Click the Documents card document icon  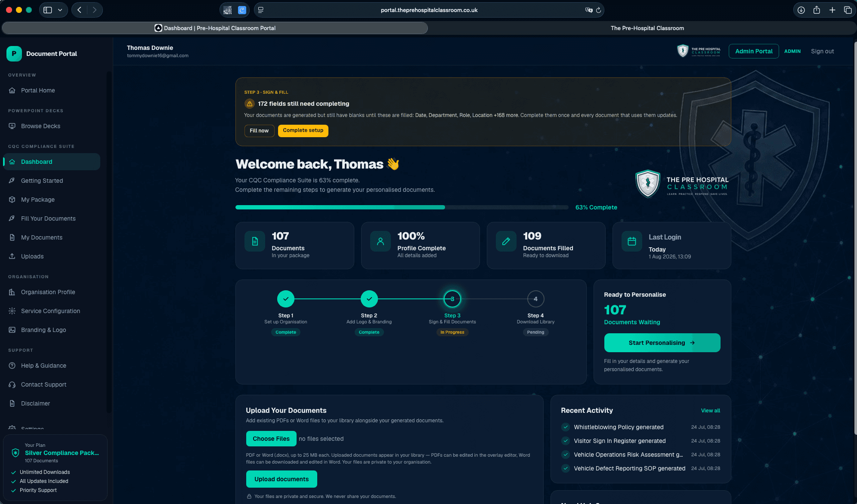(x=255, y=241)
